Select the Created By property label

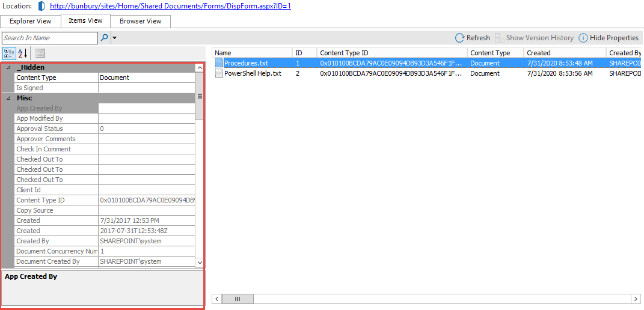click(x=32, y=241)
